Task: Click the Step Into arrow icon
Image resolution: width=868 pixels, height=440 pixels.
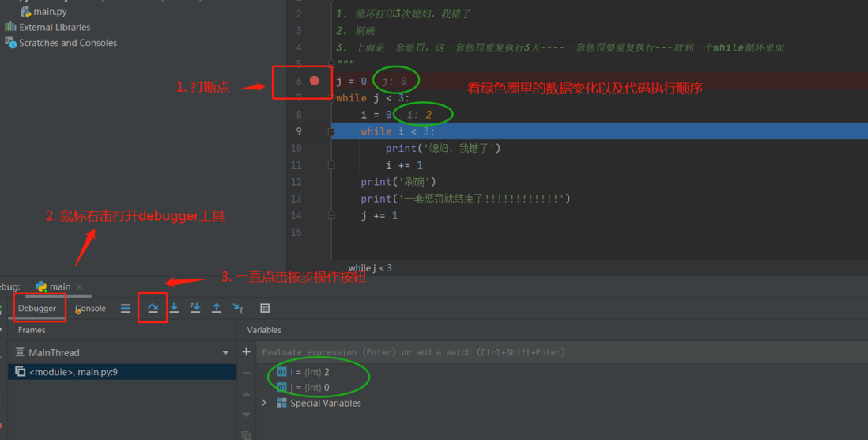Action: point(175,308)
